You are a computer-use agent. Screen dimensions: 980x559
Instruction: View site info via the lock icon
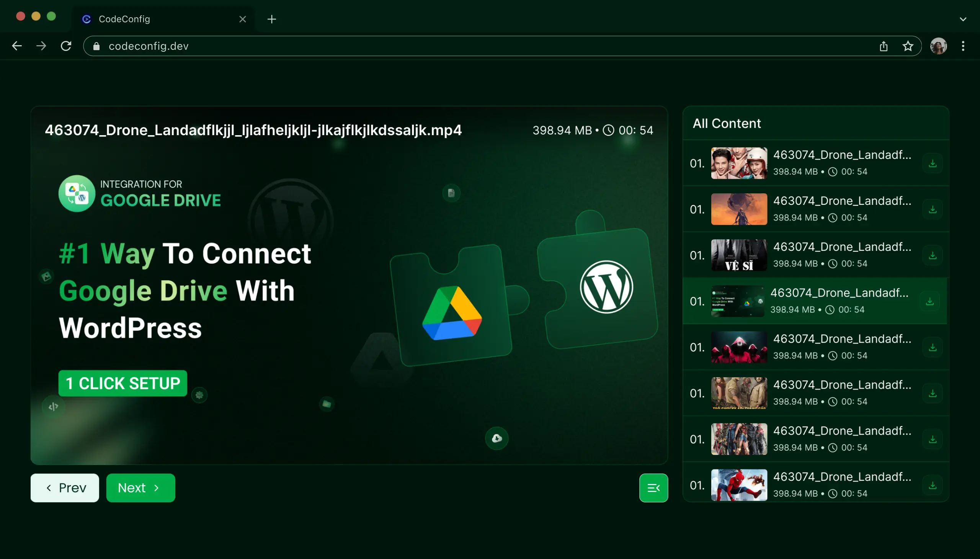point(96,46)
